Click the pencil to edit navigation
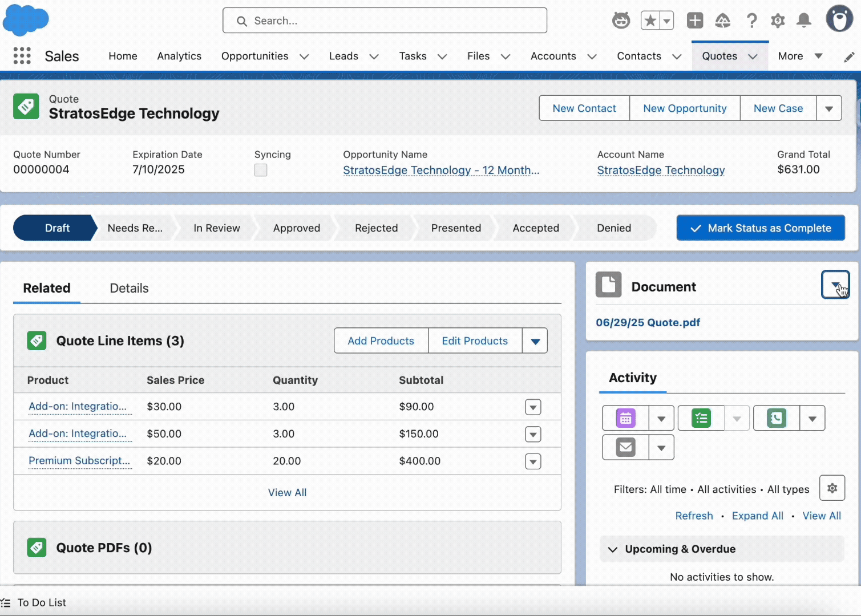 (849, 56)
